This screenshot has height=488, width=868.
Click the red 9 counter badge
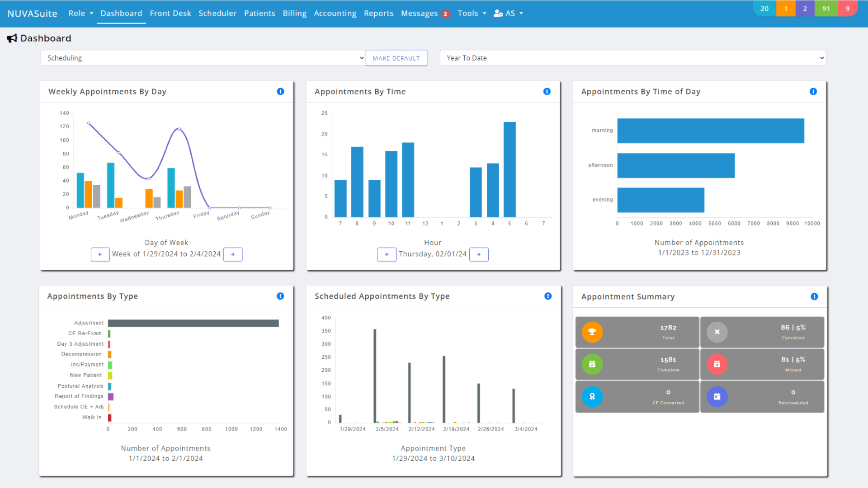click(x=848, y=9)
